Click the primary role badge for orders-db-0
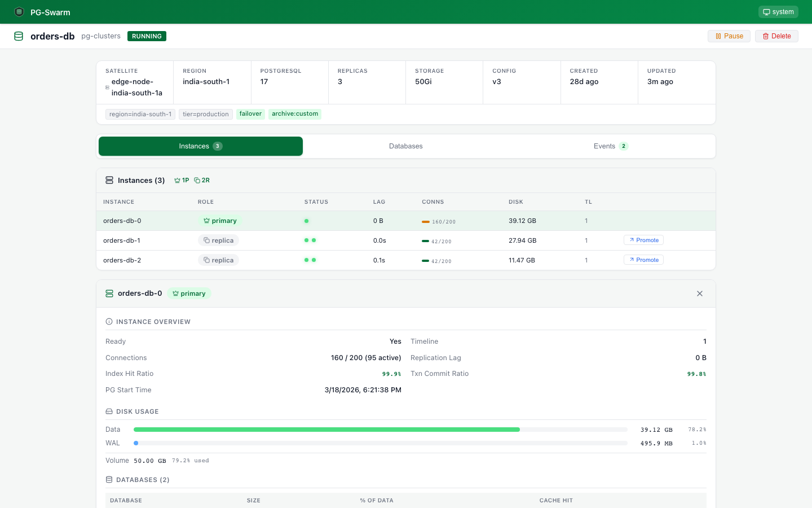 click(220, 221)
